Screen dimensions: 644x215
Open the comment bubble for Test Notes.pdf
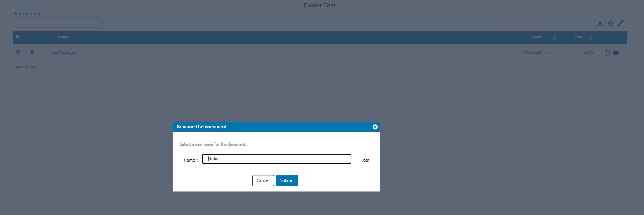pos(616,53)
